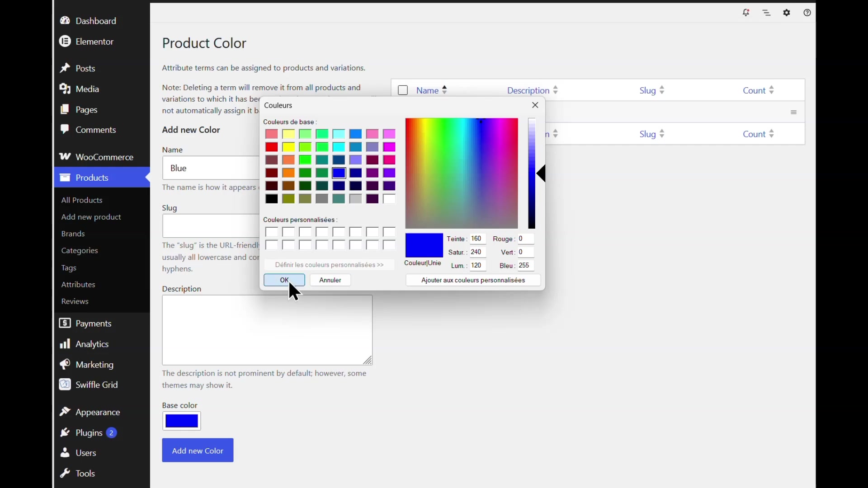Click Ajouter aux couleurs personnalisées button
The height and width of the screenshot is (488, 868).
(x=473, y=280)
